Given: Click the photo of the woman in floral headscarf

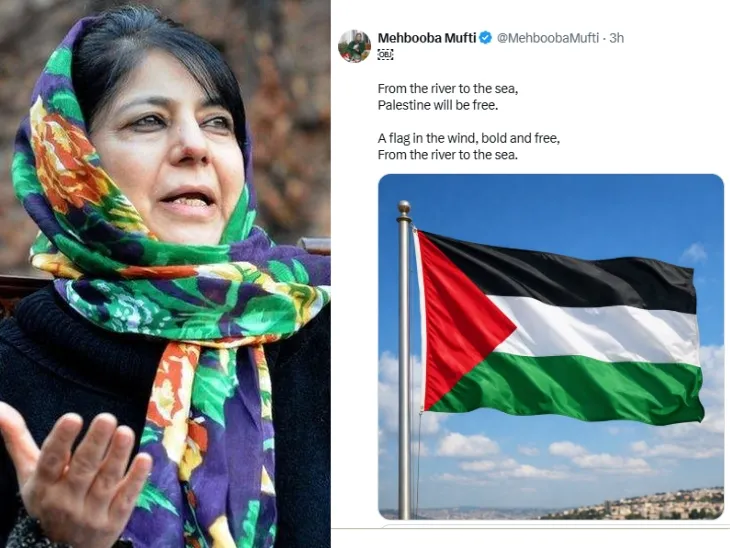Looking at the screenshot, I should tap(165, 274).
